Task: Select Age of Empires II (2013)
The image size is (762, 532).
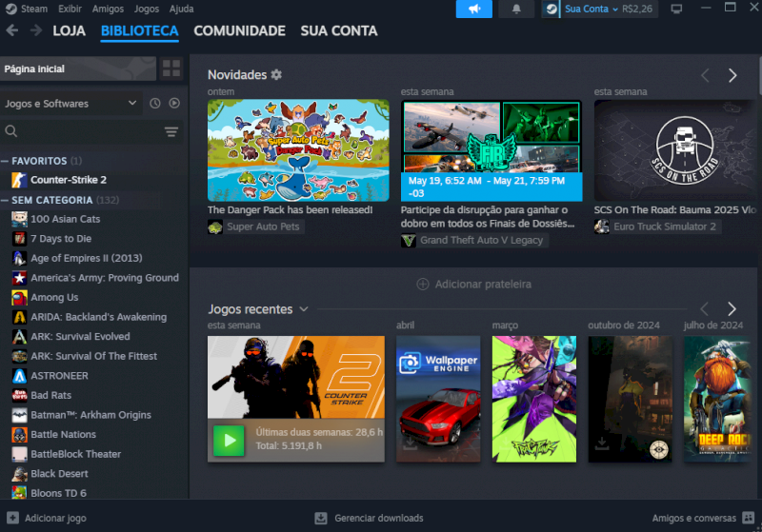Action: pos(87,258)
